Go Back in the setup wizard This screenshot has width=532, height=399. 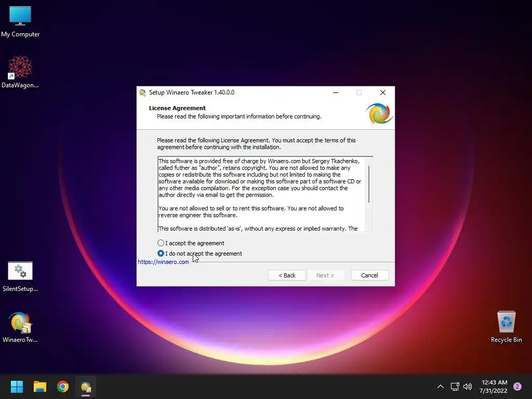click(287, 275)
